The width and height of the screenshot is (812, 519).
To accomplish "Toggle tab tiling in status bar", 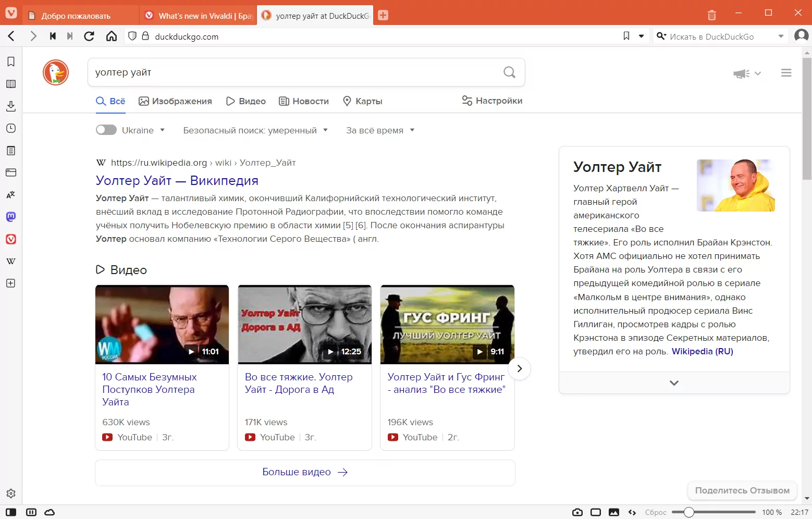I will (31, 512).
